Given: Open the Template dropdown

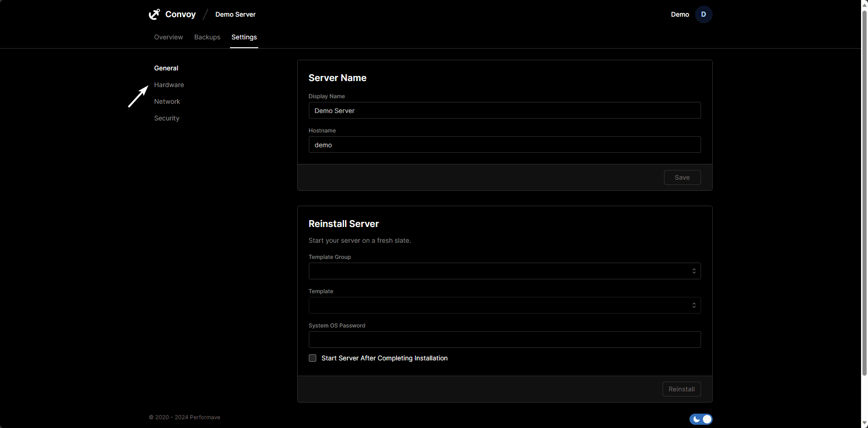Looking at the screenshot, I should 504,305.
